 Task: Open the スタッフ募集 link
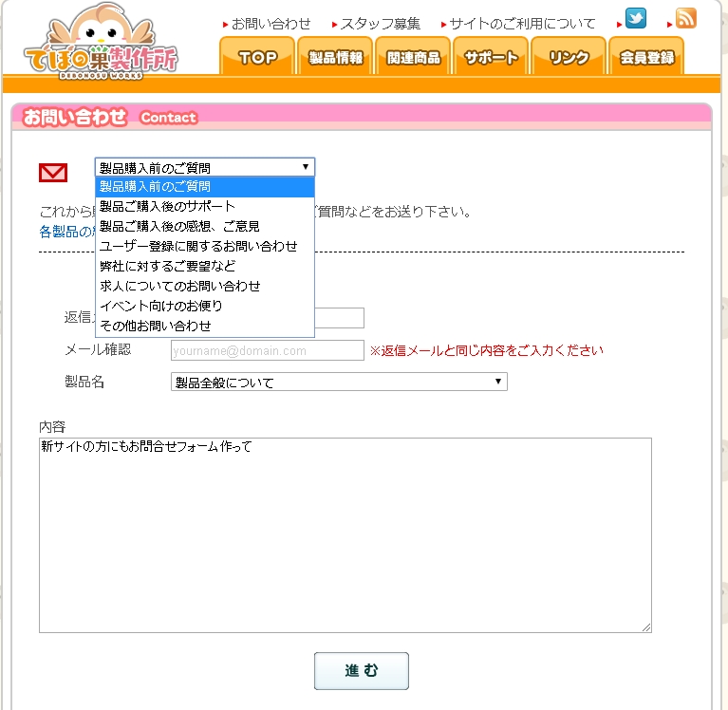click(x=380, y=24)
